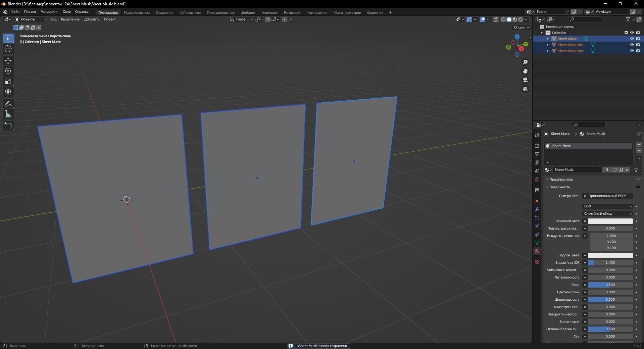
Task: Switch to the UV-редактор workspace tab
Action: click(x=190, y=13)
